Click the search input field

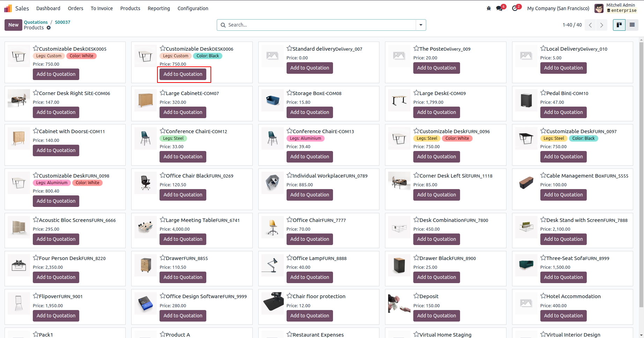click(x=321, y=25)
